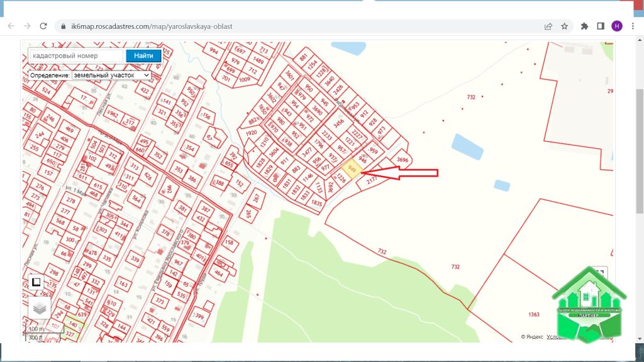
Task: Bookmark this page with the star
Action: coord(564,26)
